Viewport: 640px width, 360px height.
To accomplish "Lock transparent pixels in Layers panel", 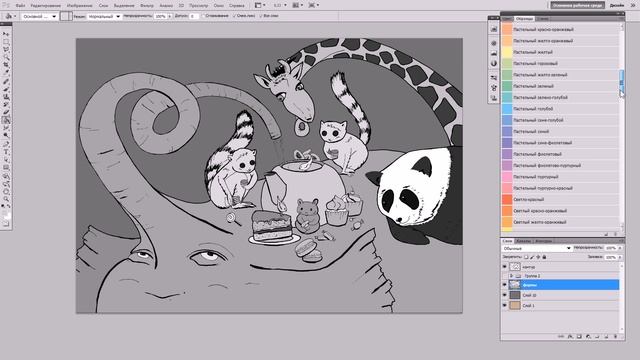I will [x=526, y=257].
